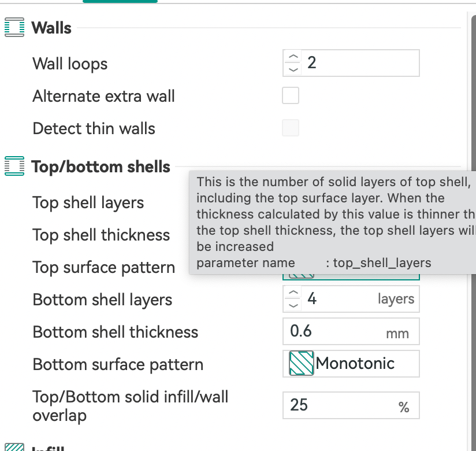Click the Walls section heading

tap(51, 28)
